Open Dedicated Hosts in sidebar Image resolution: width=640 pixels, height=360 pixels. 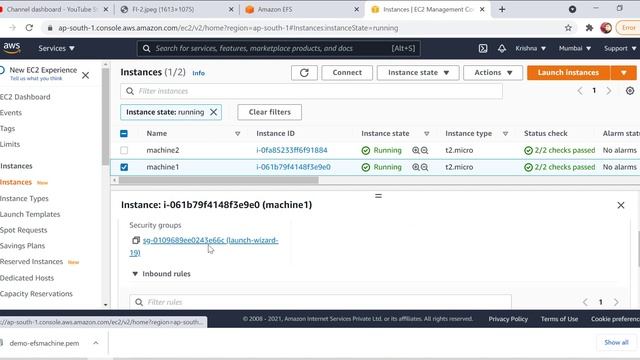coord(27,278)
